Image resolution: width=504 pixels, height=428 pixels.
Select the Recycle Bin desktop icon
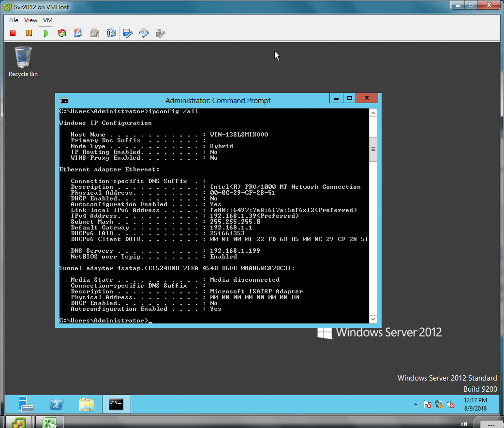23,62
